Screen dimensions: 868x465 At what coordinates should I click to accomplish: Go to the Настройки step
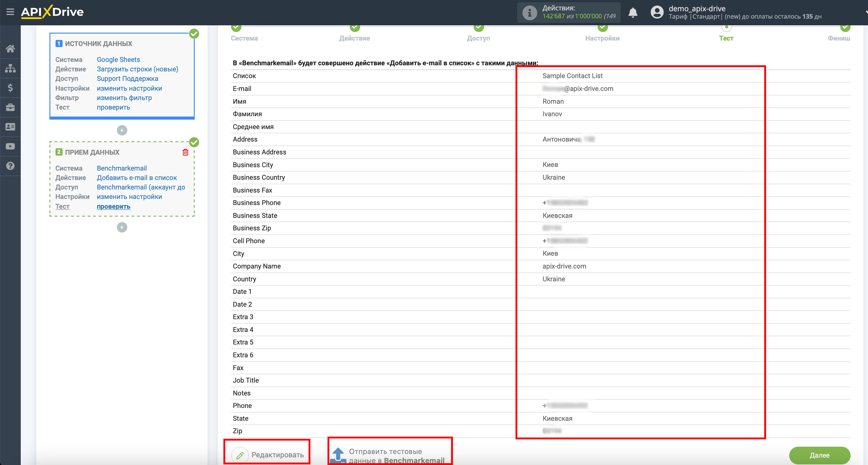point(602,38)
